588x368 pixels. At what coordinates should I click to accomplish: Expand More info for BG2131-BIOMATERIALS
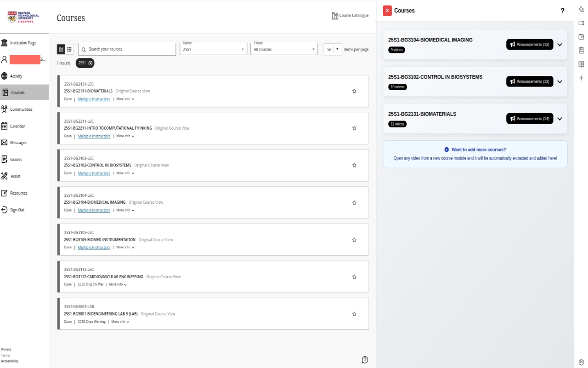tap(125, 99)
